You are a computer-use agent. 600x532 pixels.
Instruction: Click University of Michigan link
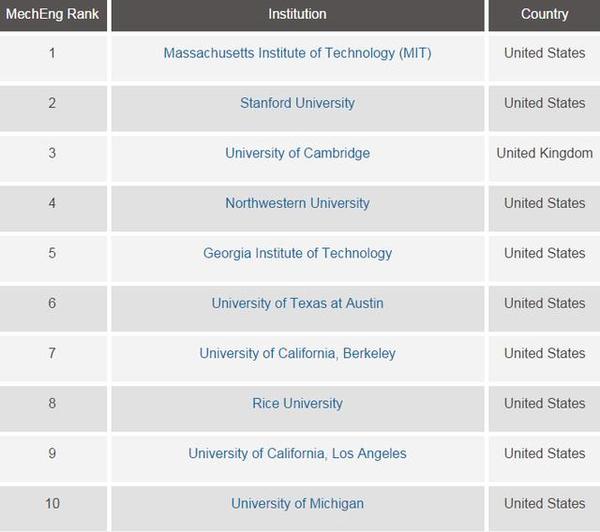[x=297, y=504]
